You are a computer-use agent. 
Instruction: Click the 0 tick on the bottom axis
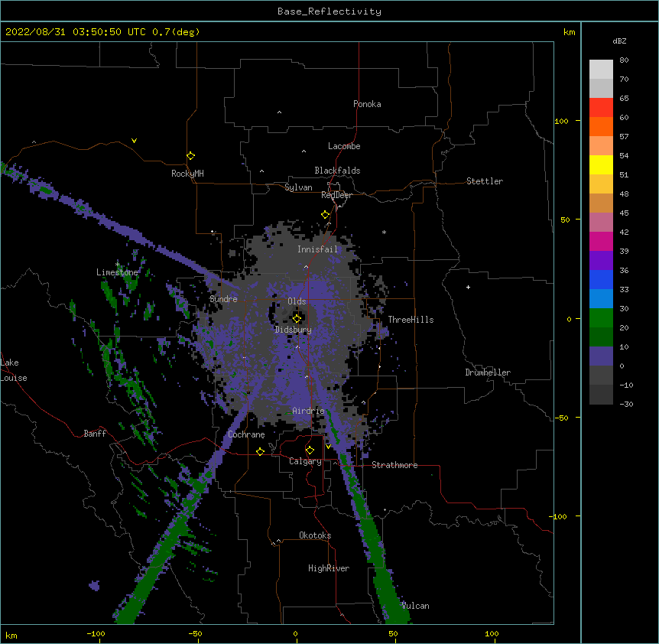point(295,633)
